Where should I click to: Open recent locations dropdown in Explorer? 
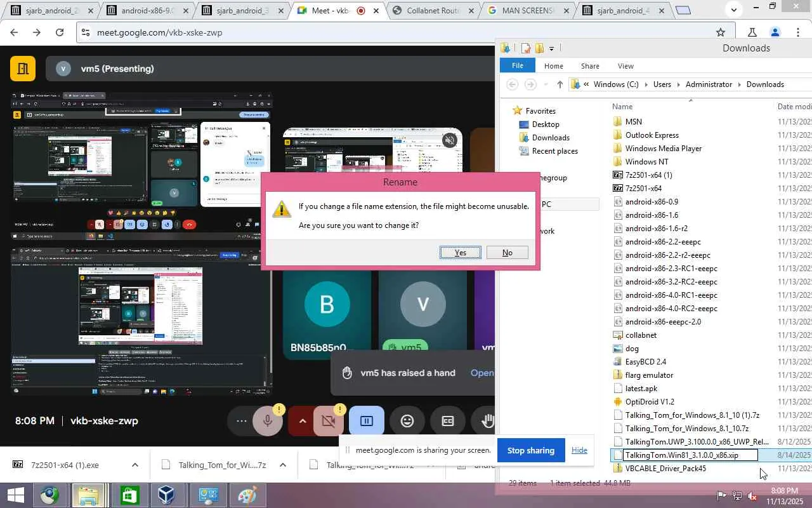point(546,84)
